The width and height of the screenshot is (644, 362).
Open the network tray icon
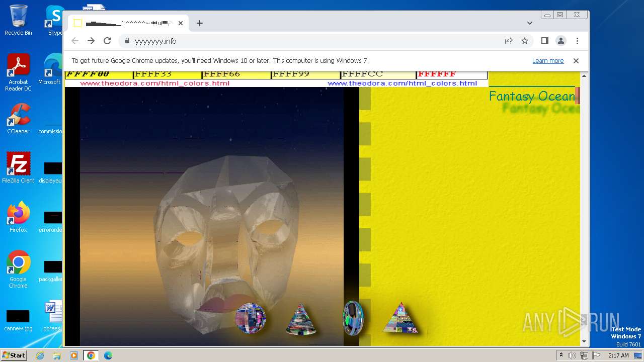pyautogui.click(x=584, y=355)
